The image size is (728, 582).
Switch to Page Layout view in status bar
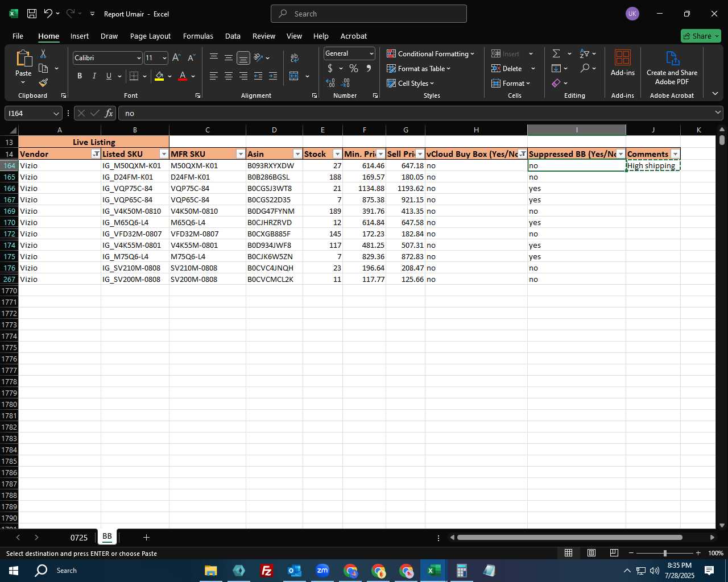click(x=591, y=553)
